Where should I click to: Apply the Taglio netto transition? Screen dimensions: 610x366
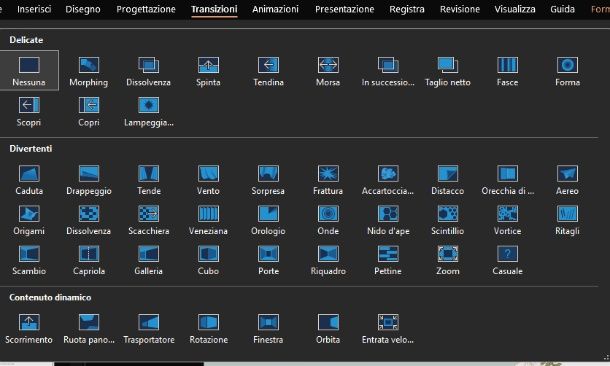point(448,70)
